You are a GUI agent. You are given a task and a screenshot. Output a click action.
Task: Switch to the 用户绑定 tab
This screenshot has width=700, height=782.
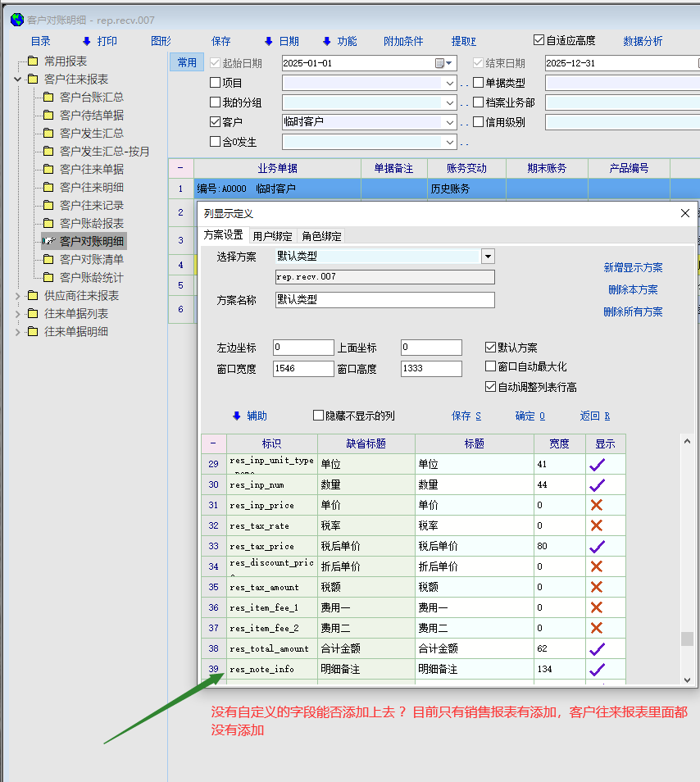[271, 236]
